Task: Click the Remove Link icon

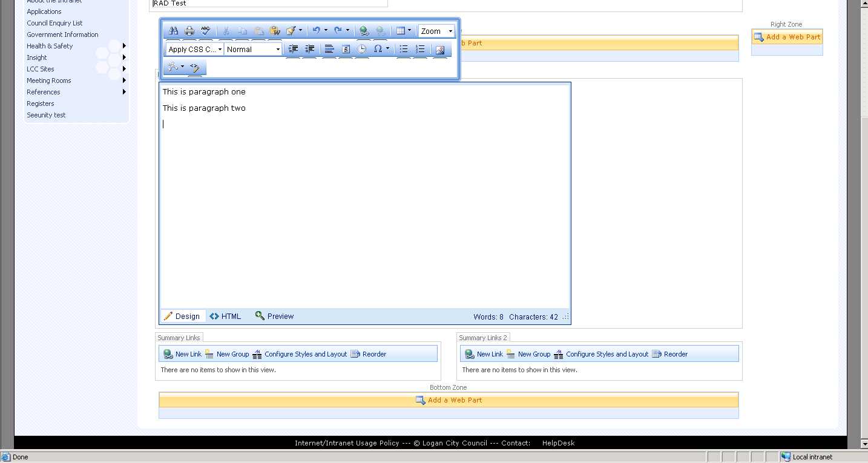Action: tap(380, 31)
